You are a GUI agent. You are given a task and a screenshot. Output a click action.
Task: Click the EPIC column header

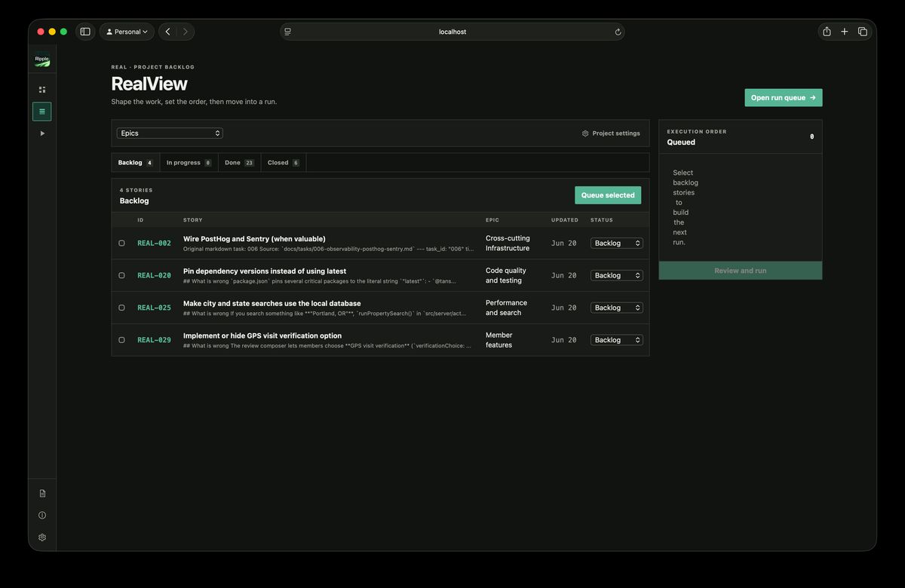492,220
